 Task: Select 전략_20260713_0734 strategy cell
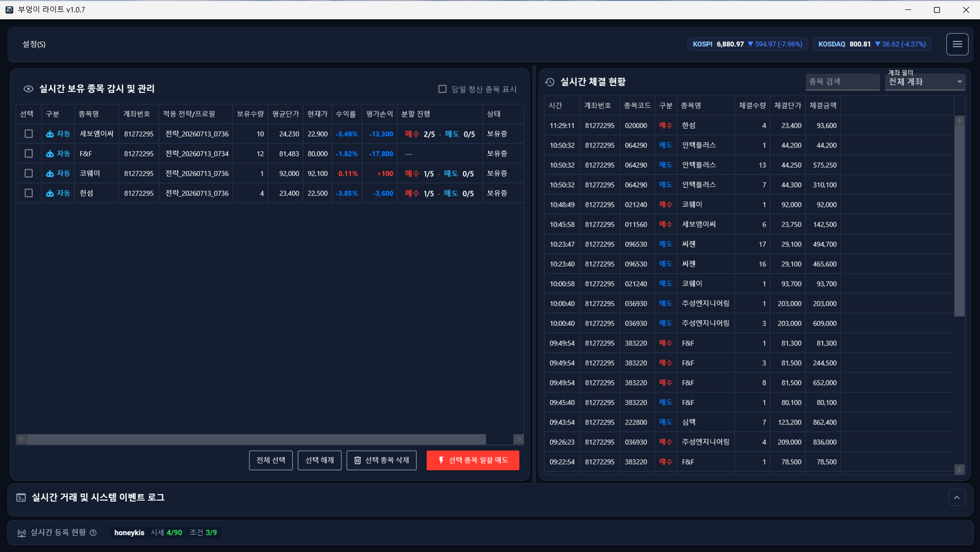click(x=197, y=154)
